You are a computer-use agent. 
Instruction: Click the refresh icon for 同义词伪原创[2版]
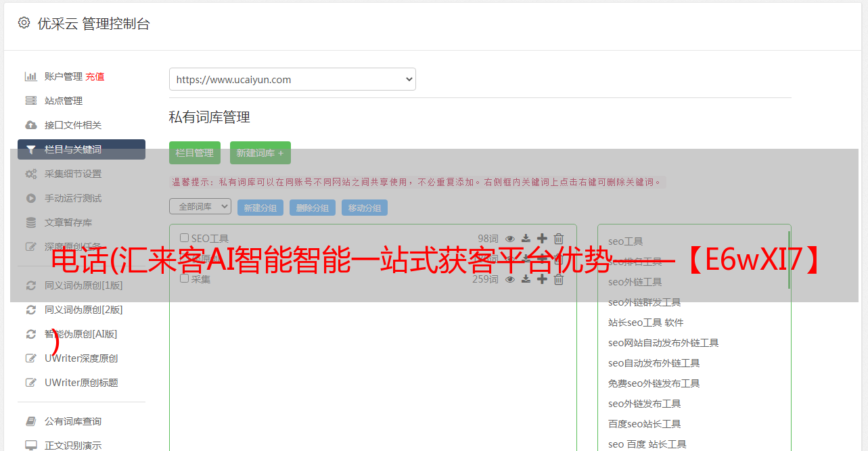(31, 310)
